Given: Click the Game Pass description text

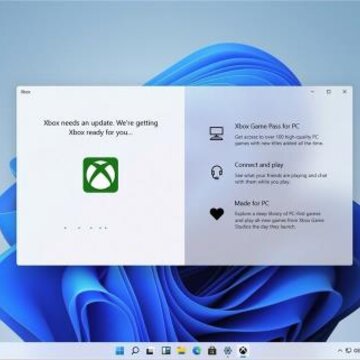Looking at the screenshot, I should [x=279, y=140].
